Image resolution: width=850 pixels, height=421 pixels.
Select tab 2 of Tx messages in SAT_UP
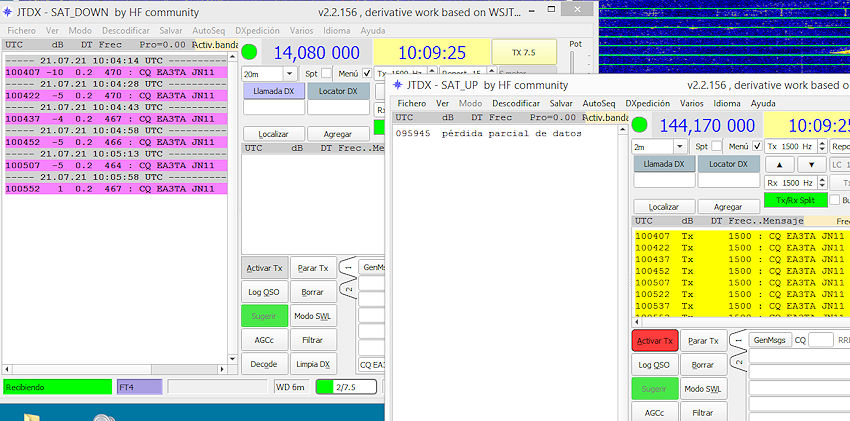[x=736, y=364]
